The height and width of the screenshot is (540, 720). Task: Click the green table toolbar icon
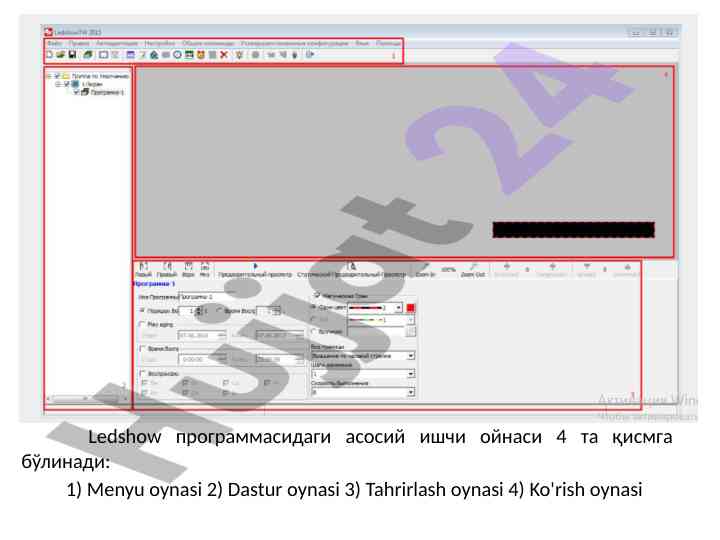189,55
